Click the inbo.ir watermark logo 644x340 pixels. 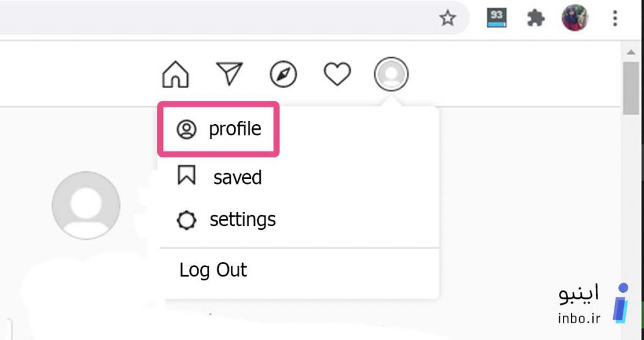tap(594, 303)
